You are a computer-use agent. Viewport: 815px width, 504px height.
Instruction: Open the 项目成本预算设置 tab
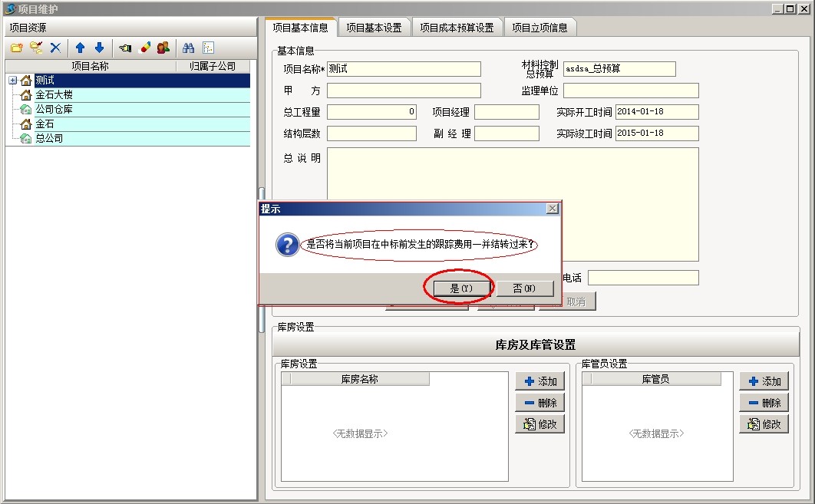(457, 28)
